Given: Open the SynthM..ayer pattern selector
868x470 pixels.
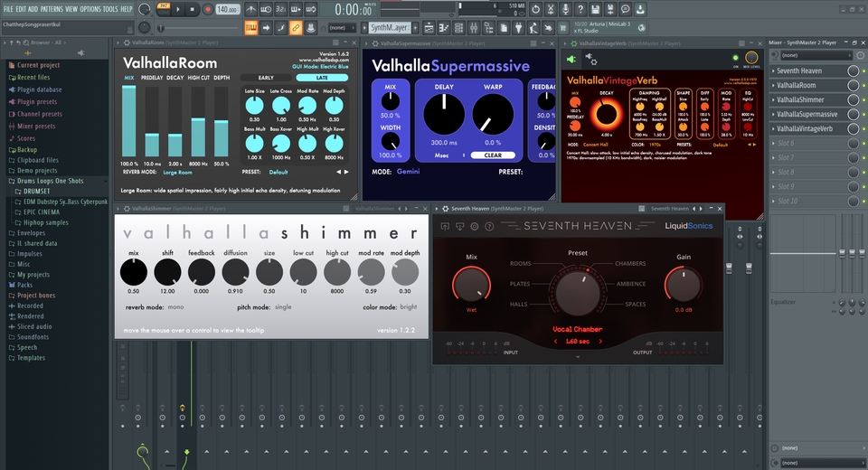Looking at the screenshot, I should (x=390, y=28).
